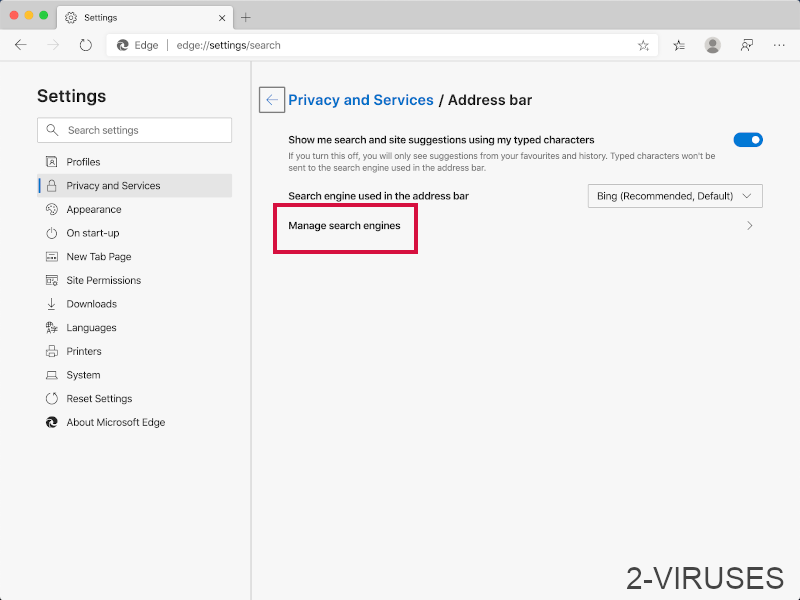Click the Downloads arrow icon in sidebar

point(52,304)
